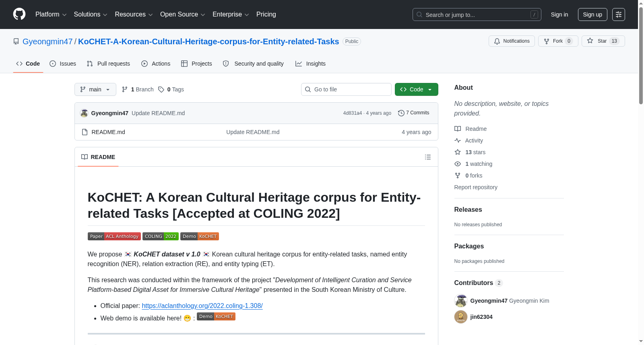
Task: Click the 0 Tags link
Action: (x=171, y=89)
